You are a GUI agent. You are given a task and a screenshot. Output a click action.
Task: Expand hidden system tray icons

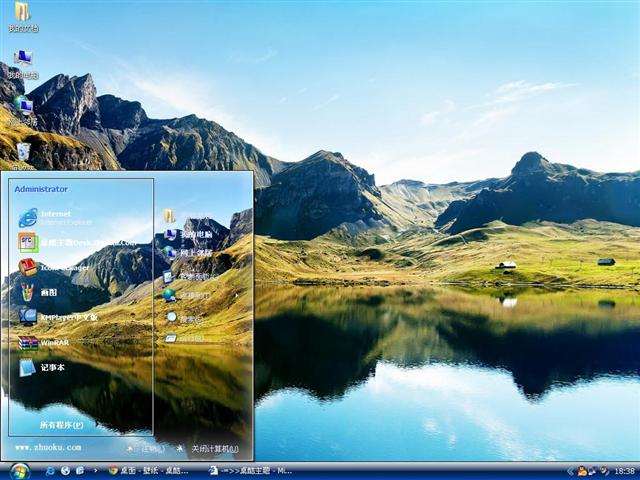point(571,471)
